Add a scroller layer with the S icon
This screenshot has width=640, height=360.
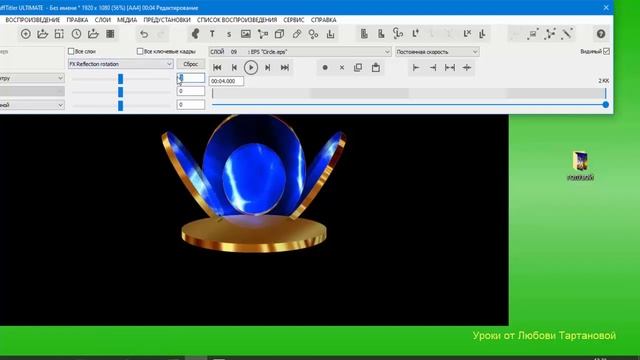click(229, 34)
